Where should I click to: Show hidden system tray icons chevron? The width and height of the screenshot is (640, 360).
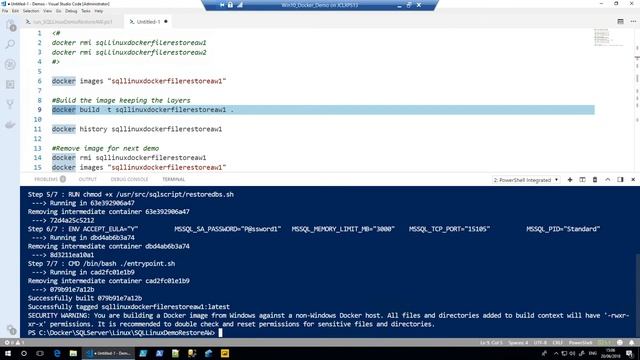(x=556, y=353)
